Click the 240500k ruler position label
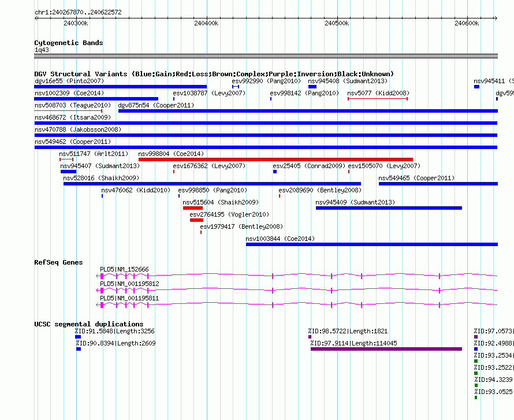 337,23
